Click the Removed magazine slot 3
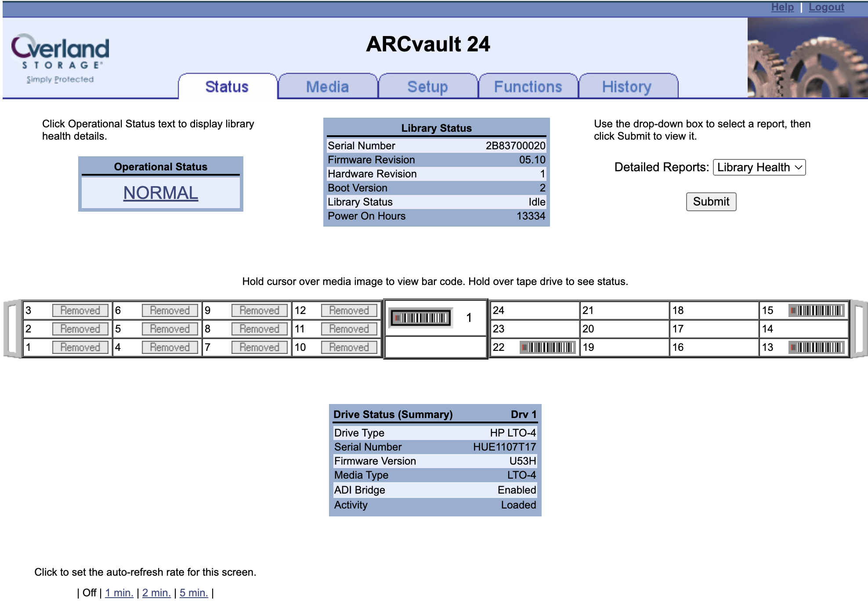Screen dimensions: 868x606 [80, 310]
